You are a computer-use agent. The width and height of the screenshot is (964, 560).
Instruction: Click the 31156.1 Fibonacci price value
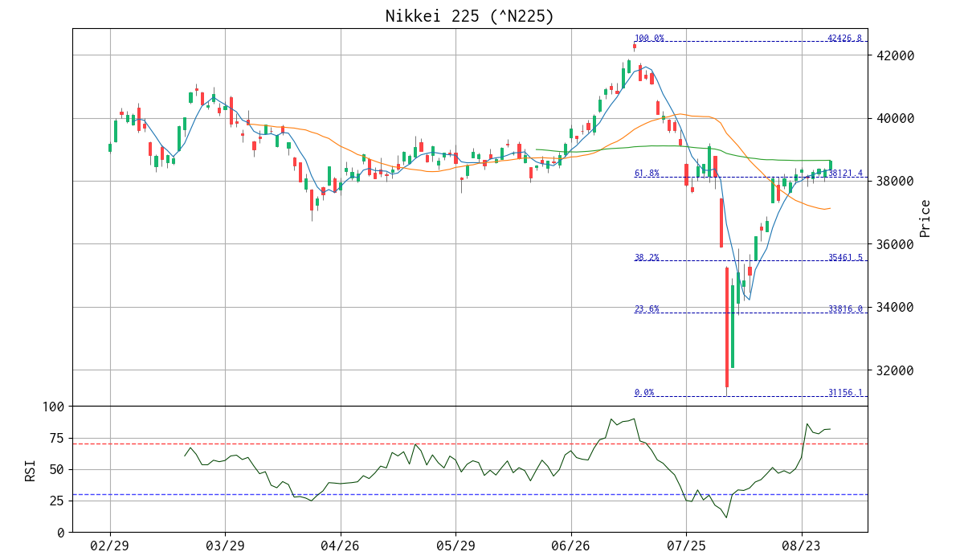845,392
